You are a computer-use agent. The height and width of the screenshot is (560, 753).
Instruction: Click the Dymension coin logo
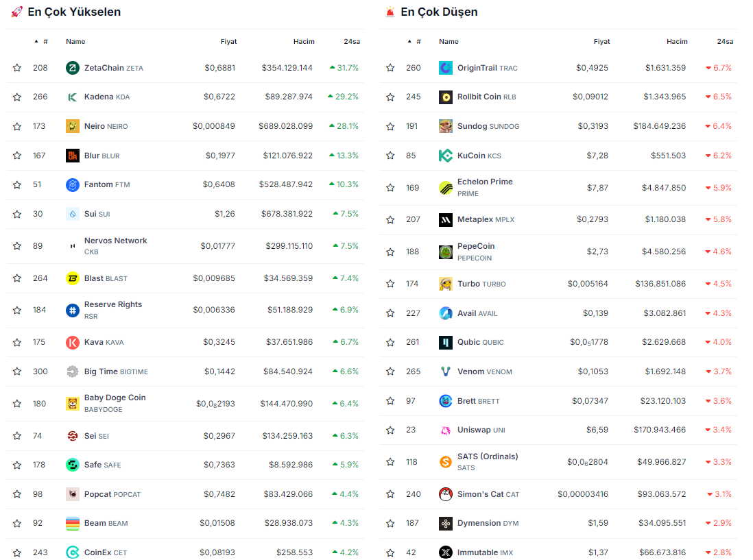tap(445, 524)
